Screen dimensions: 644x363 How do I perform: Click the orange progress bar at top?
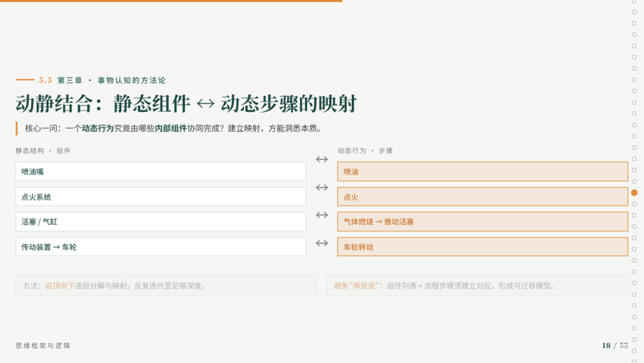point(171,1)
